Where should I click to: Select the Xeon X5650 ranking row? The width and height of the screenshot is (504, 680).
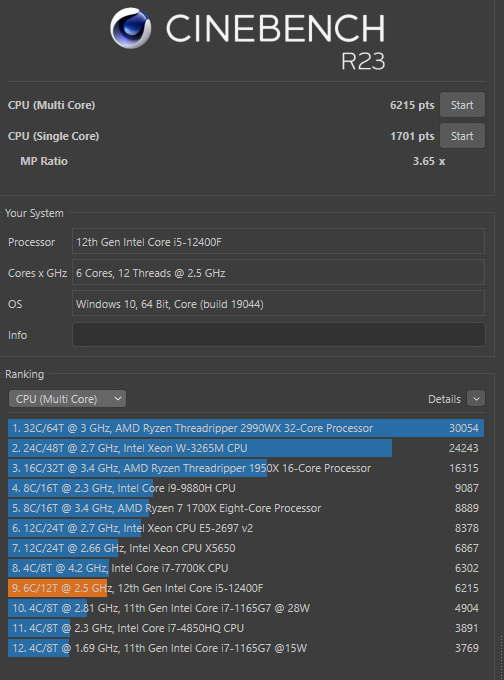[246, 548]
